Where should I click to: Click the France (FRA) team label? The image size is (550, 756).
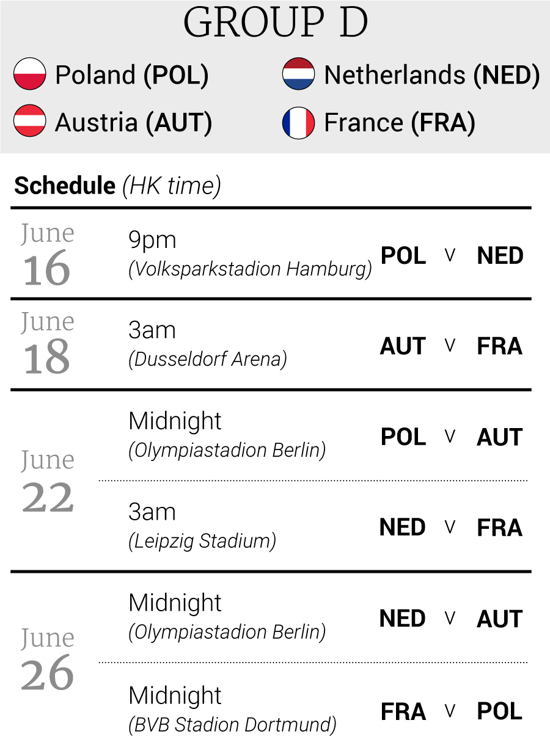pos(400,123)
